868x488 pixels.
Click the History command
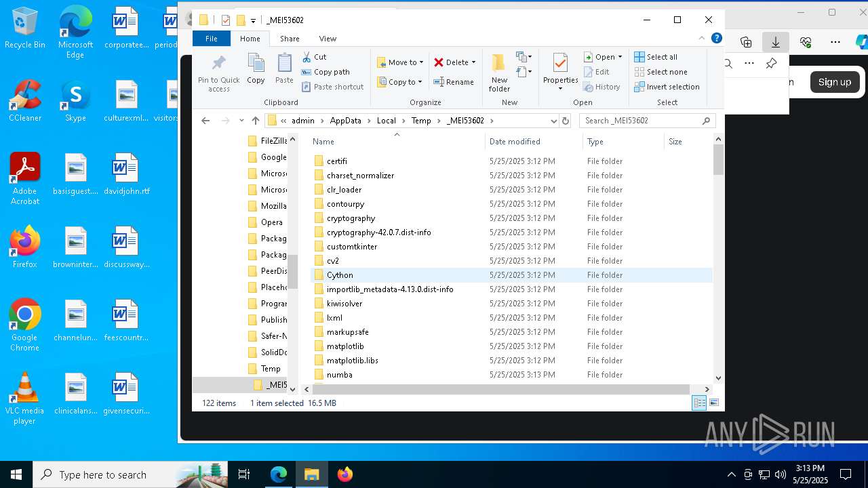pyautogui.click(x=601, y=87)
